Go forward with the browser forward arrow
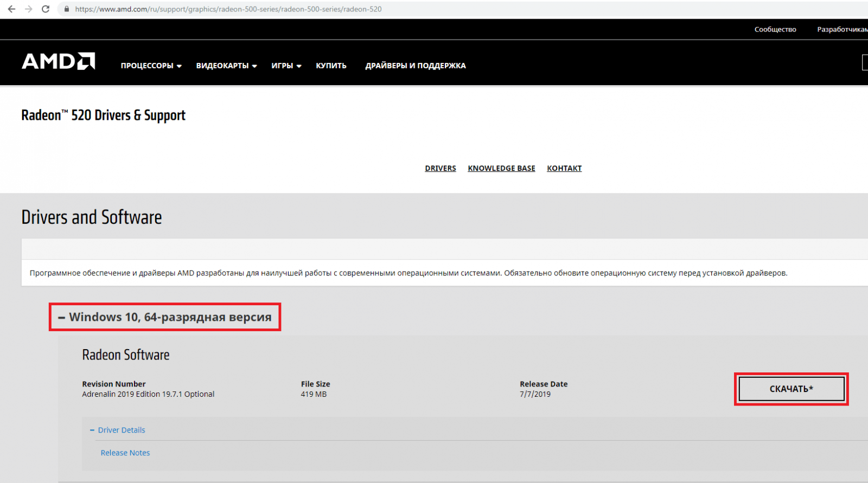The width and height of the screenshot is (868, 483). click(29, 9)
